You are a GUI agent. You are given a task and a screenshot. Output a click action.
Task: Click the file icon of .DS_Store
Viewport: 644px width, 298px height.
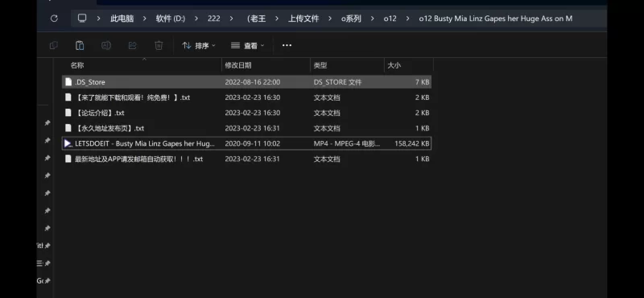tap(68, 82)
